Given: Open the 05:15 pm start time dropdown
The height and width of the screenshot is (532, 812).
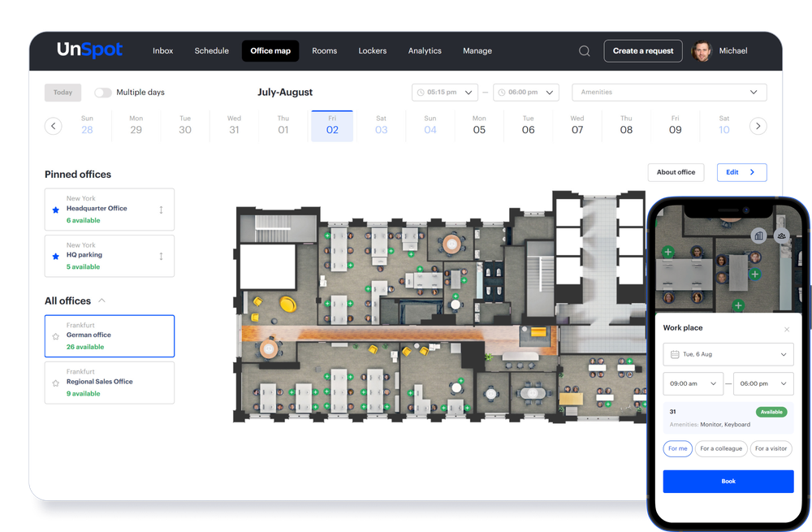Looking at the screenshot, I should (x=445, y=93).
